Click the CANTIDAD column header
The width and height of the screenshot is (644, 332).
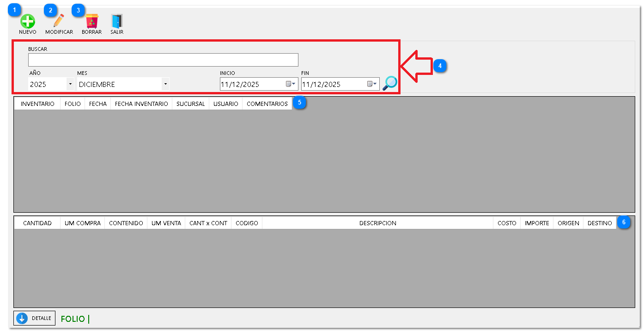[37, 223]
